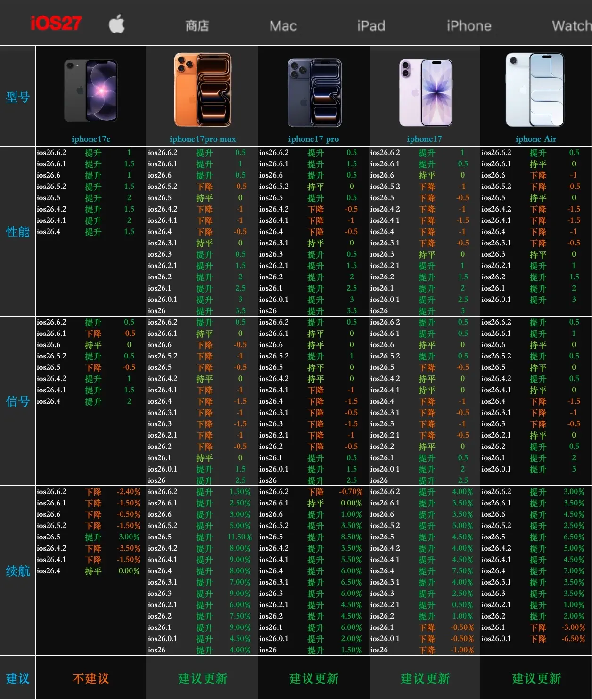
Task: Open the Mac menu item
Action: point(283,26)
